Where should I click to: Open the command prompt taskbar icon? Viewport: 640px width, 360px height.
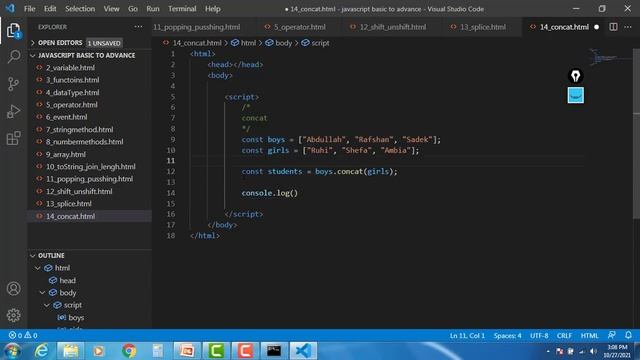coord(274,351)
